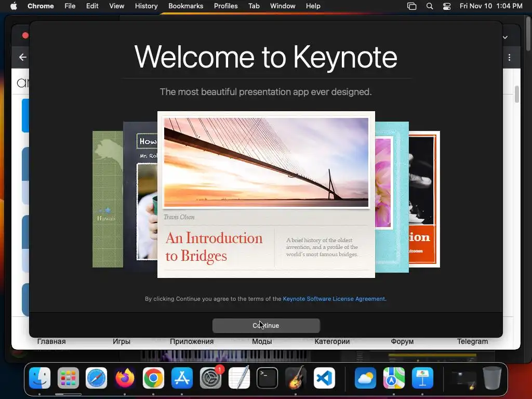Open the Profiles menu
Viewport: 532px width, 399px height.
click(225, 6)
